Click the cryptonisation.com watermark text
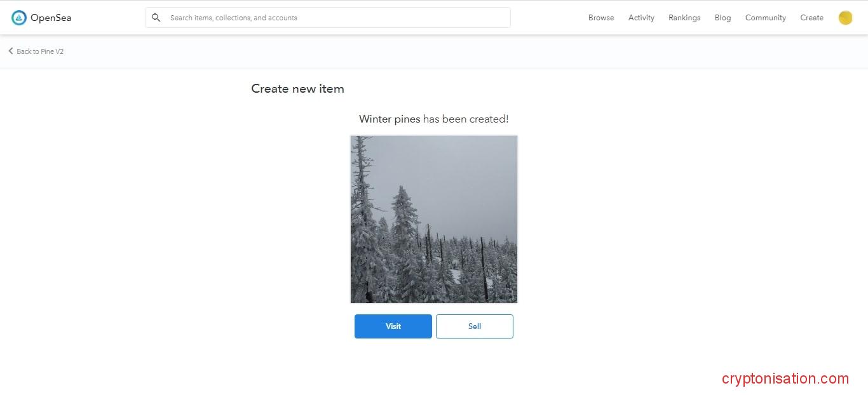The width and height of the screenshot is (868, 395). pyautogui.click(x=785, y=378)
